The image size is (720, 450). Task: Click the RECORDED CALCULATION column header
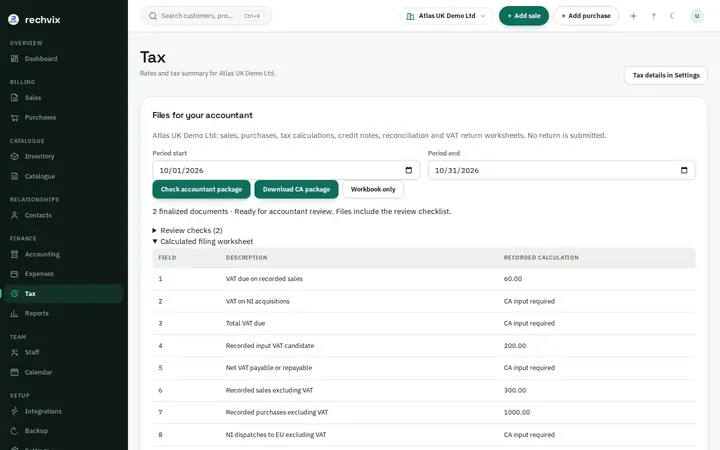pyautogui.click(x=541, y=258)
